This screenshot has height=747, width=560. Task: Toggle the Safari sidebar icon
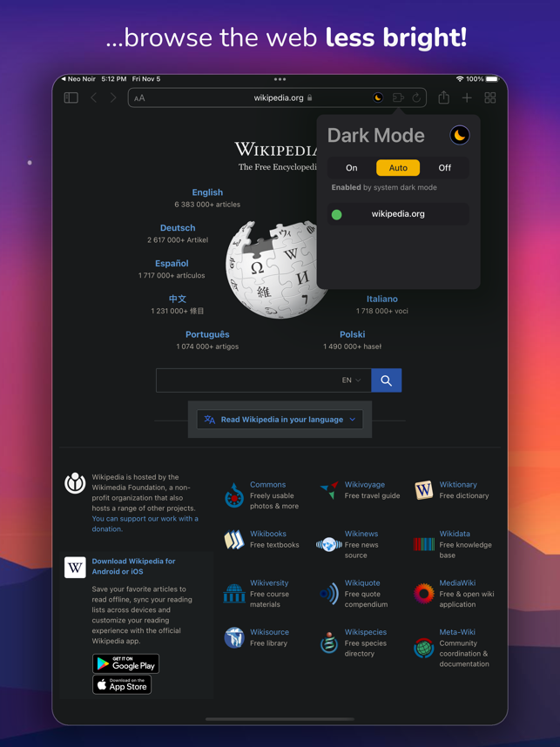tap(71, 98)
